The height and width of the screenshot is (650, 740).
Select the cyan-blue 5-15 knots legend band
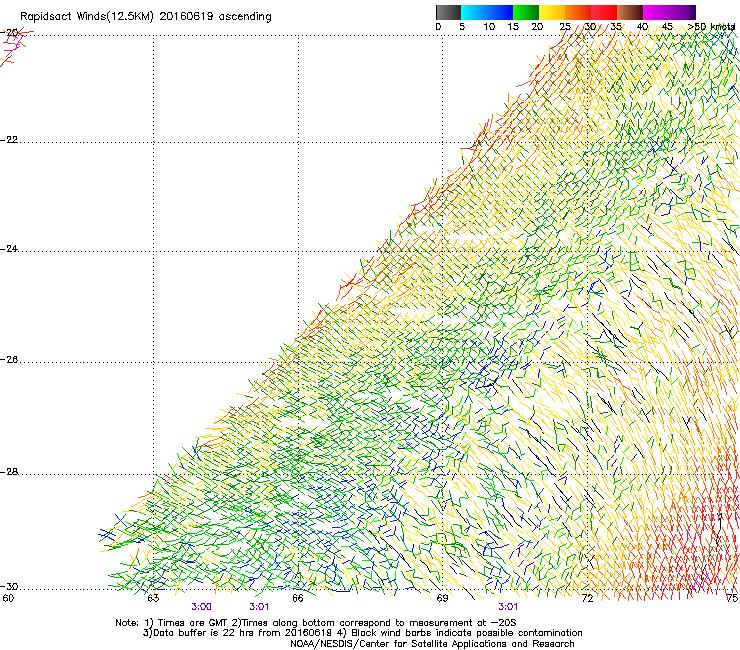click(x=487, y=12)
